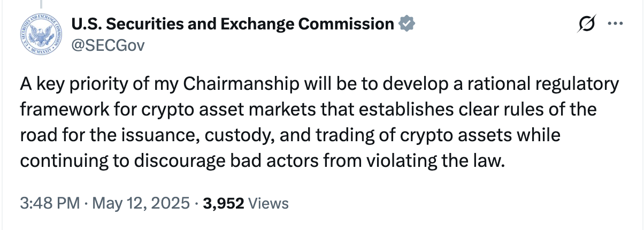Open the U.S. Securities and Exchange Commission profile name
The image size is (644, 230).
[x=233, y=24]
